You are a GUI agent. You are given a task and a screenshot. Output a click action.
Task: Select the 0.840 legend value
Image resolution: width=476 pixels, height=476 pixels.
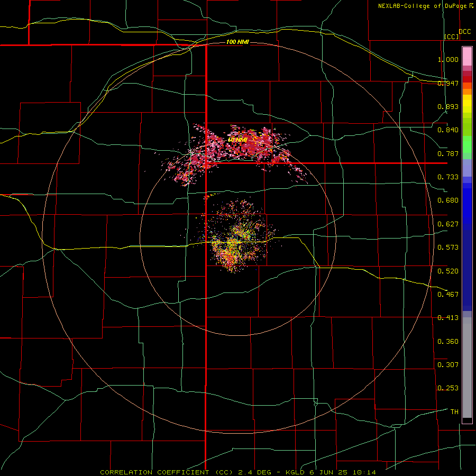point(448,130)
